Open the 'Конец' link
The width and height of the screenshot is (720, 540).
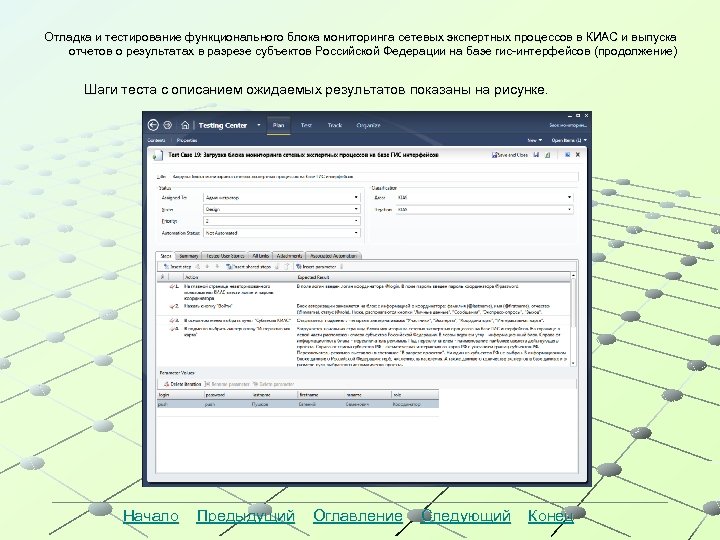tap(551, 516)
